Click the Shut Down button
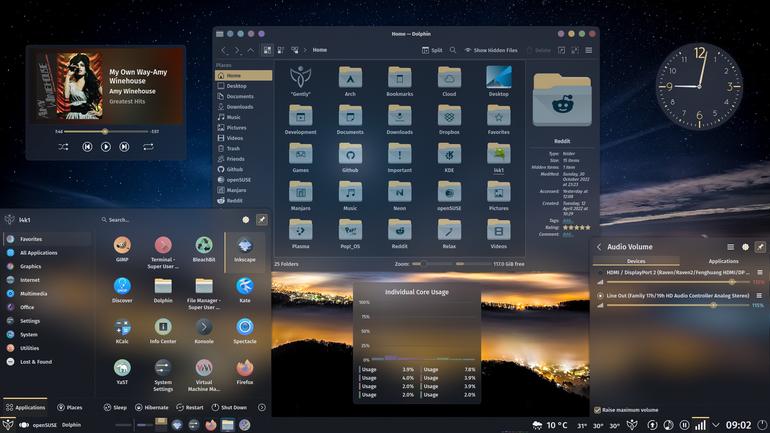Screen dimensions: 770x433 [x=229, y=407]
